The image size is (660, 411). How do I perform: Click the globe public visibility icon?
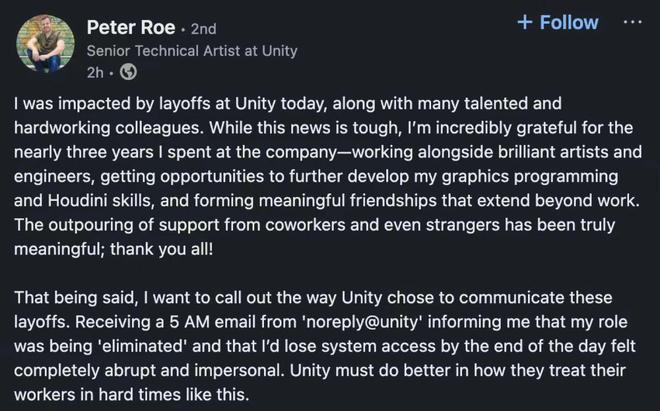(128, 72)
